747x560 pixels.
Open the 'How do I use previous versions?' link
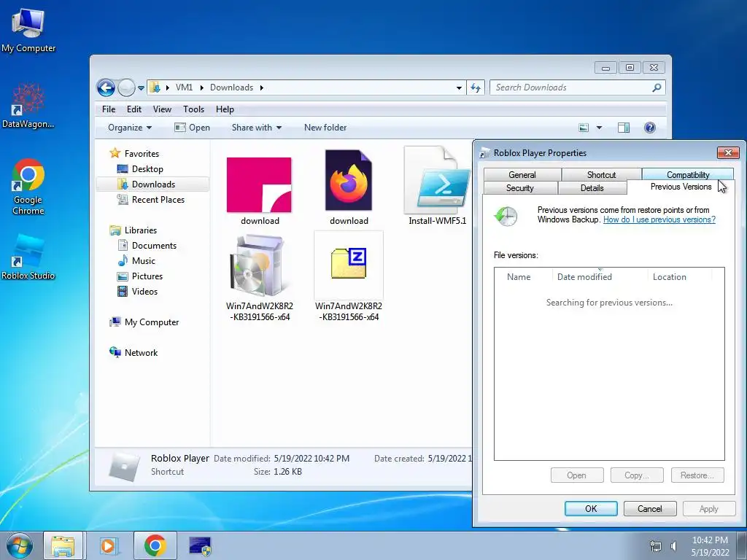click(659, 219)
